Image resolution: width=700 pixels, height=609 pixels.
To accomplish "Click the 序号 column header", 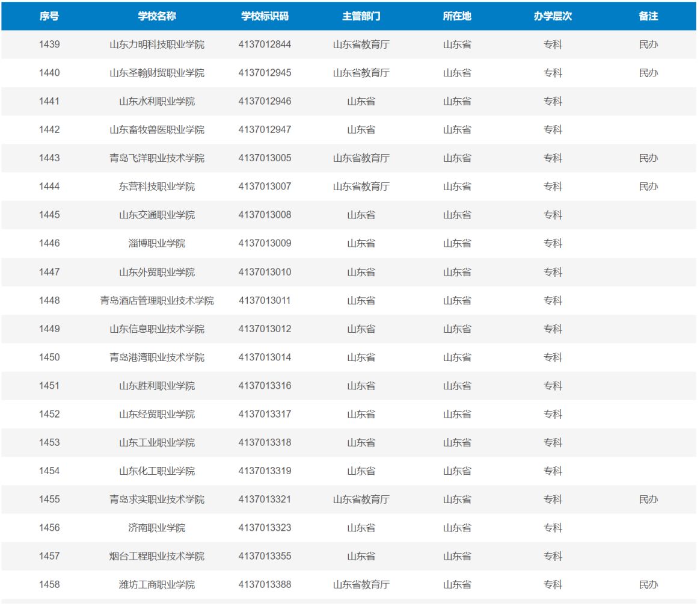I will click(x=49, y=16).
